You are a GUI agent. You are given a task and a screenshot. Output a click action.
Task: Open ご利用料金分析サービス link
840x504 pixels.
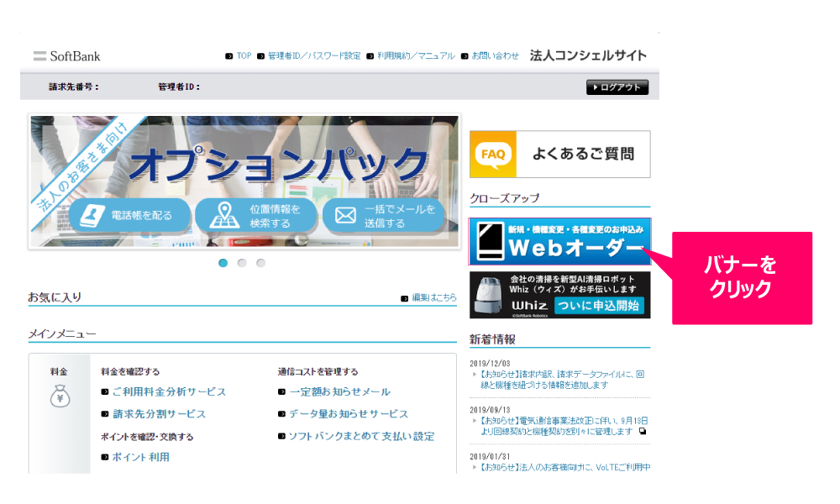click(170, 392)
